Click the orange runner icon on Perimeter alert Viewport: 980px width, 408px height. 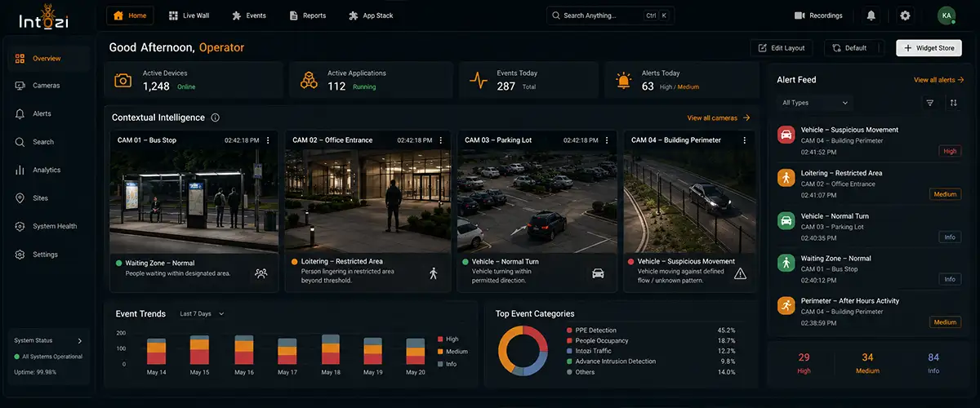click(786, 305)
